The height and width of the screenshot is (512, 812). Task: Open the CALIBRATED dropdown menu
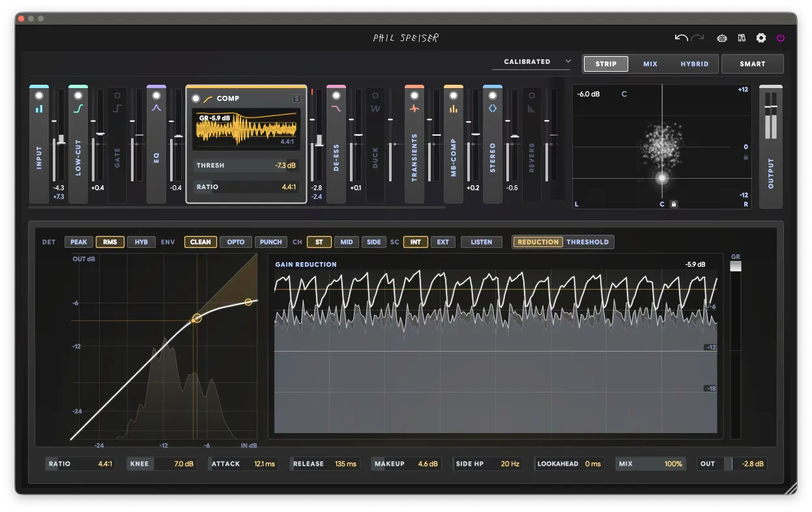tap(532, 62)
